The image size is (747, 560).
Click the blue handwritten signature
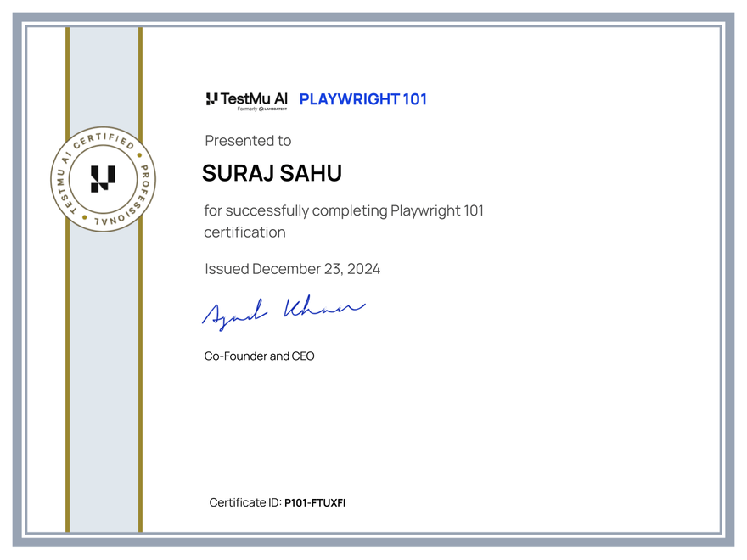pyautogui.click(x=284, y=312)
